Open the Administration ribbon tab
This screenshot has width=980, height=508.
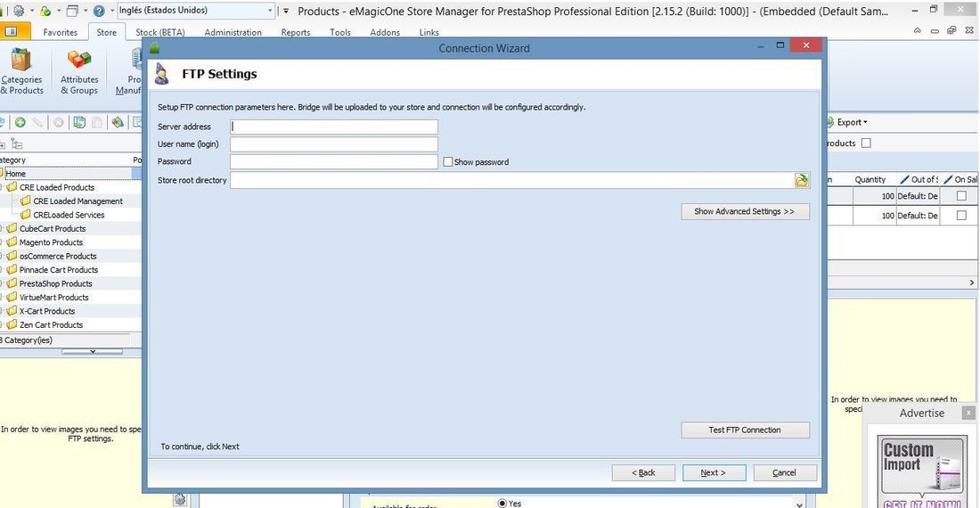[233, 32]
